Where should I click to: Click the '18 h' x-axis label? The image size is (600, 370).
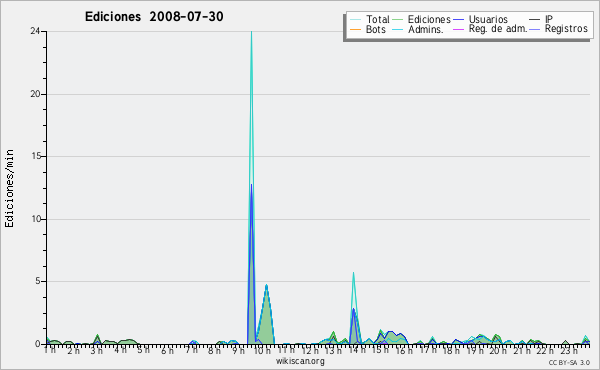[452, 351]
